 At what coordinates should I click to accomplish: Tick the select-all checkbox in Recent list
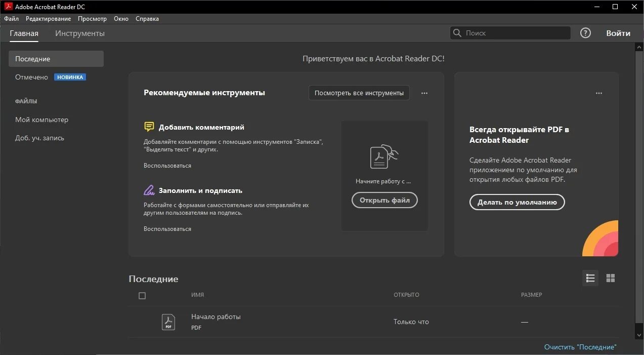coord(142,296)
